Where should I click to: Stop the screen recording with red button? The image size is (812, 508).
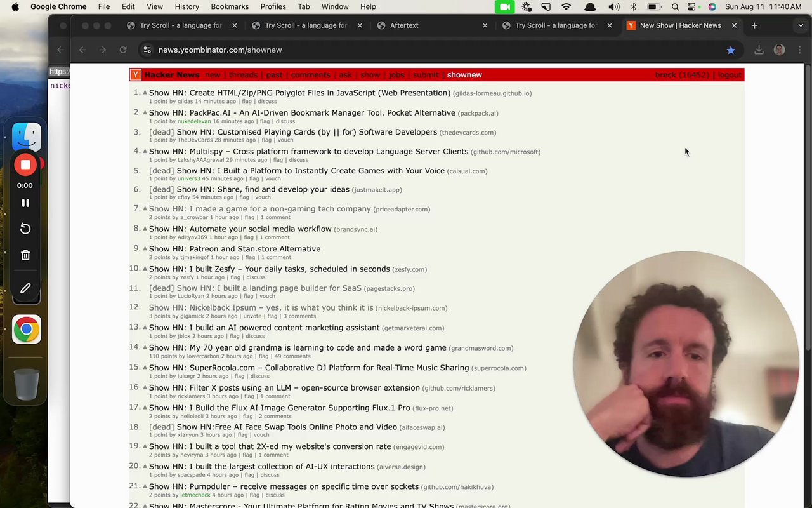(25, 165)
